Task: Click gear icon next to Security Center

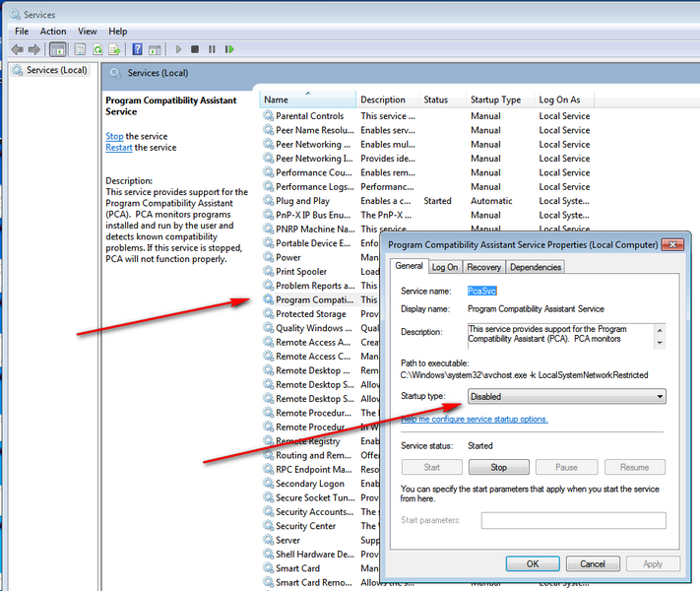Action: click(x=269, y=526)
